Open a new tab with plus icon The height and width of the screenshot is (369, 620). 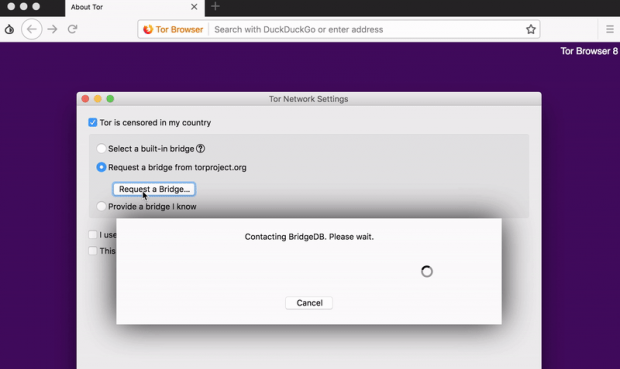[215, 7]
